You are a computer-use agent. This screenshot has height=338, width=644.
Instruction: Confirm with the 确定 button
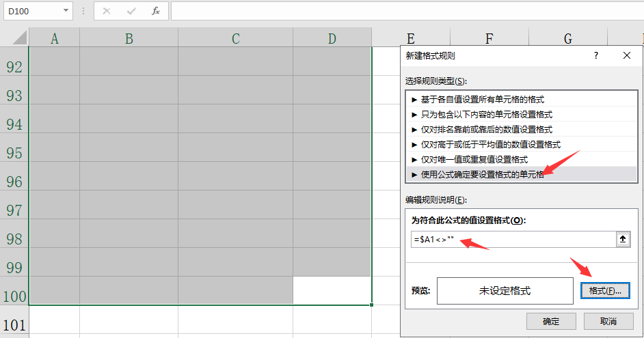point(551,321)
